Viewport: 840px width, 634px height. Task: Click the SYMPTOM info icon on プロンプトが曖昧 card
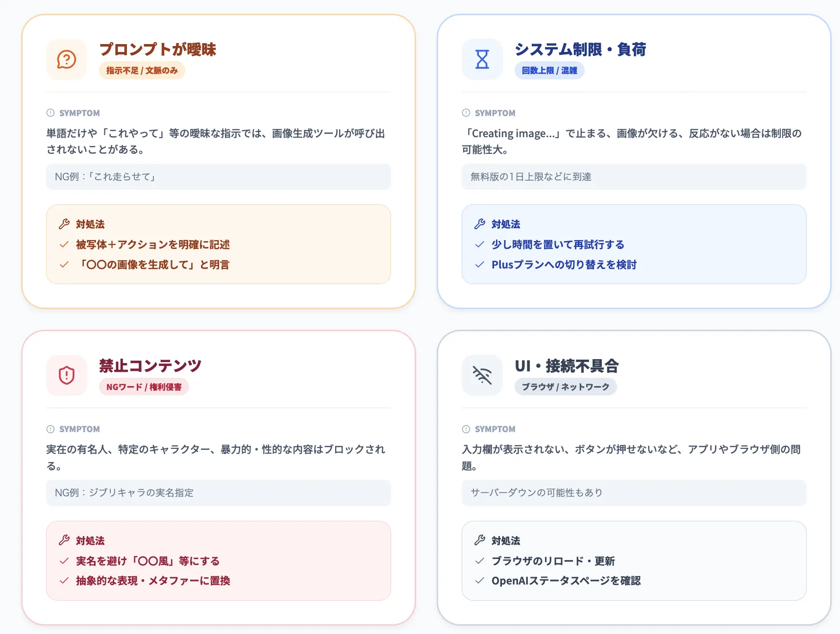pos(49,113)
